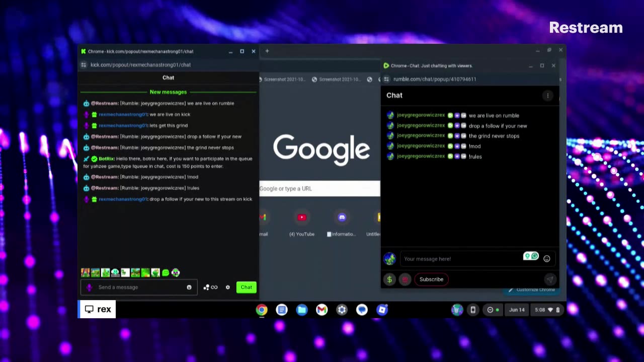644x362 pixels.
Task: Click the rumble.com chat popup URL
Action: pos(435,79)
